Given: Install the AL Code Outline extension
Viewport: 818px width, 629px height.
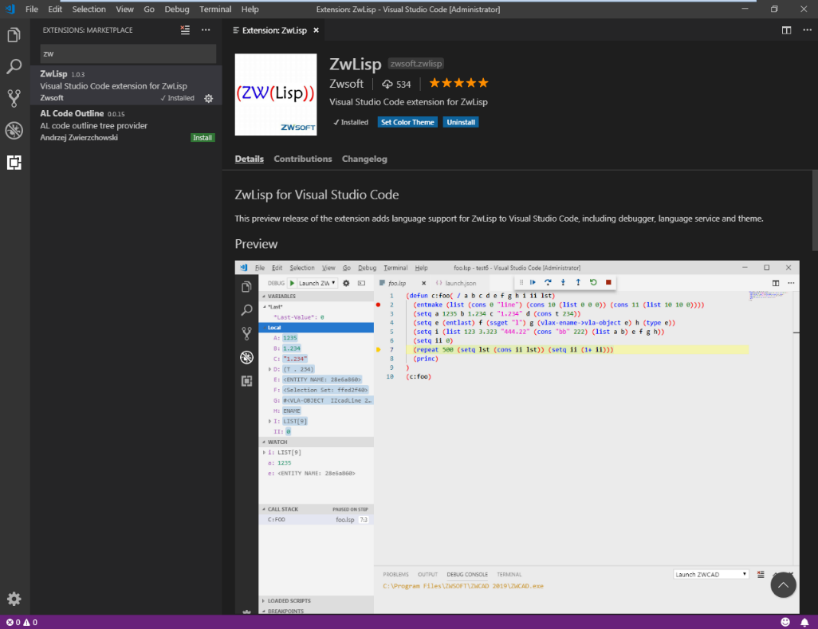Looking at the screenshot, I should (x=202, y=137).
